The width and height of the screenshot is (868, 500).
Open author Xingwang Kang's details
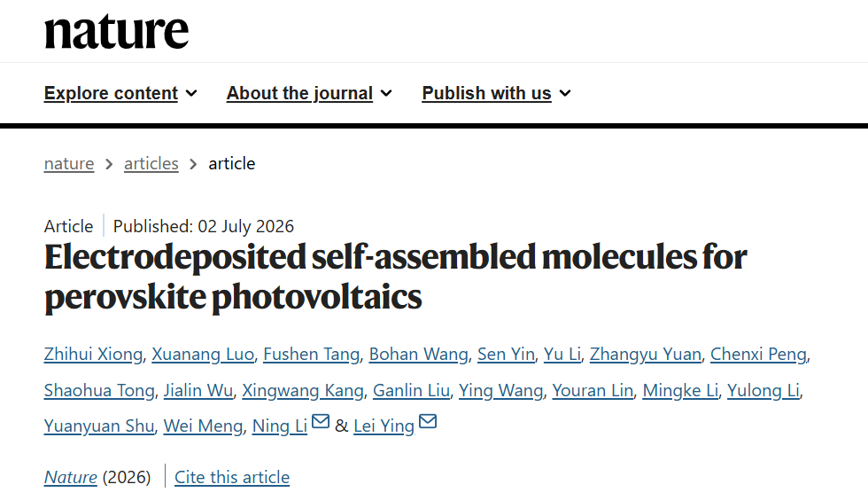303,390
